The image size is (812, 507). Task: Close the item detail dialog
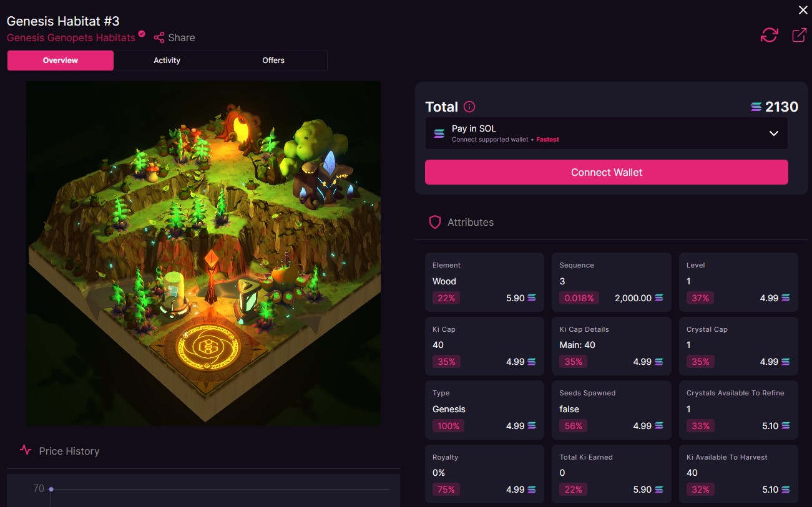tap(803, 9)
